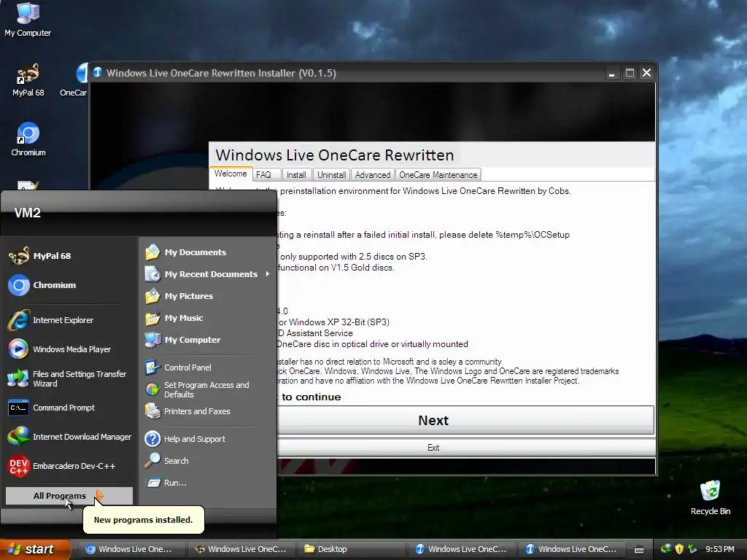Click the Next button
Viewport: 747px width, 560px height.
coord(465,421)
